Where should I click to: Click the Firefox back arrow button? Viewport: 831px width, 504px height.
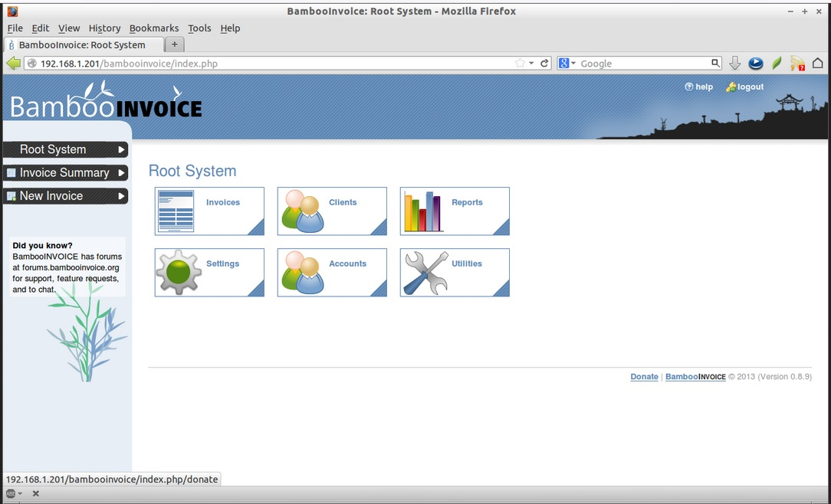click(x=13, y=64)
